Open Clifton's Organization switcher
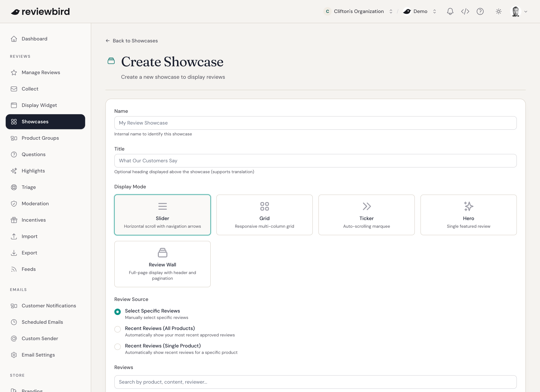540x392 pixels. pos(358,11)
